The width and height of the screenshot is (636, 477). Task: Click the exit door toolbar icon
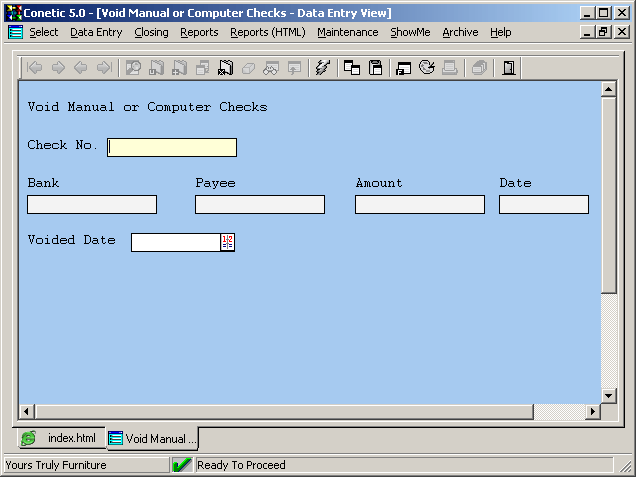point(509,68)
